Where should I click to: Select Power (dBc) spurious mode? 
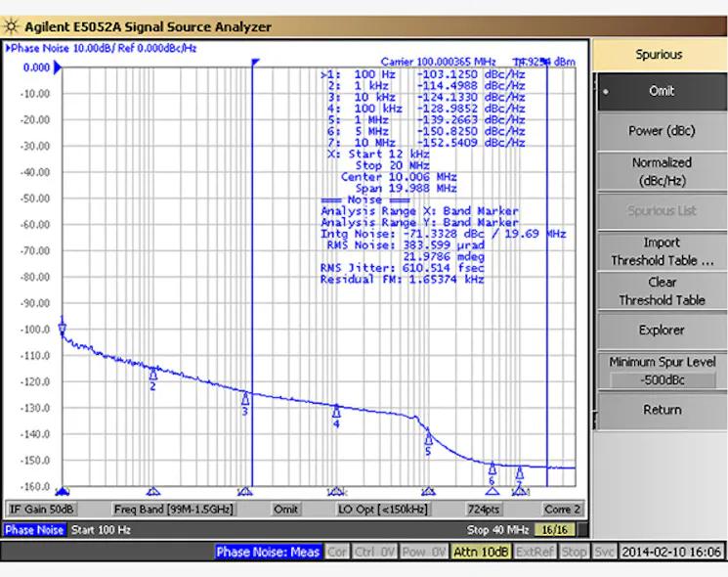661,131
